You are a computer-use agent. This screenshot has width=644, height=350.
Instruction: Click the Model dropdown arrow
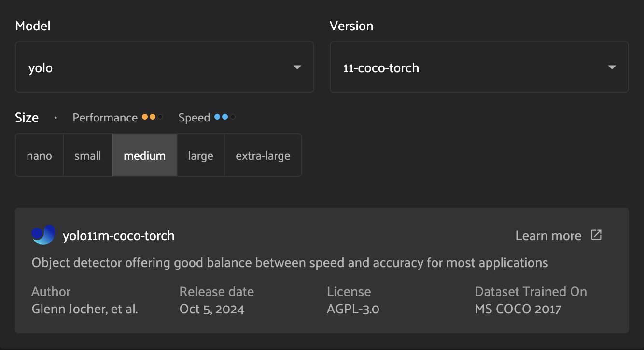297,67
